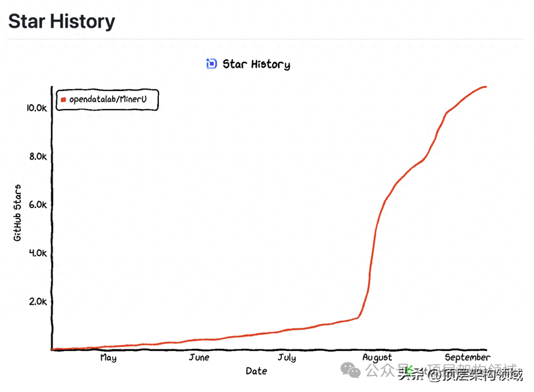534x392 pixels.
Task: Click the hand-drawn "Star History" chart title
Action: tap(256, 64)
